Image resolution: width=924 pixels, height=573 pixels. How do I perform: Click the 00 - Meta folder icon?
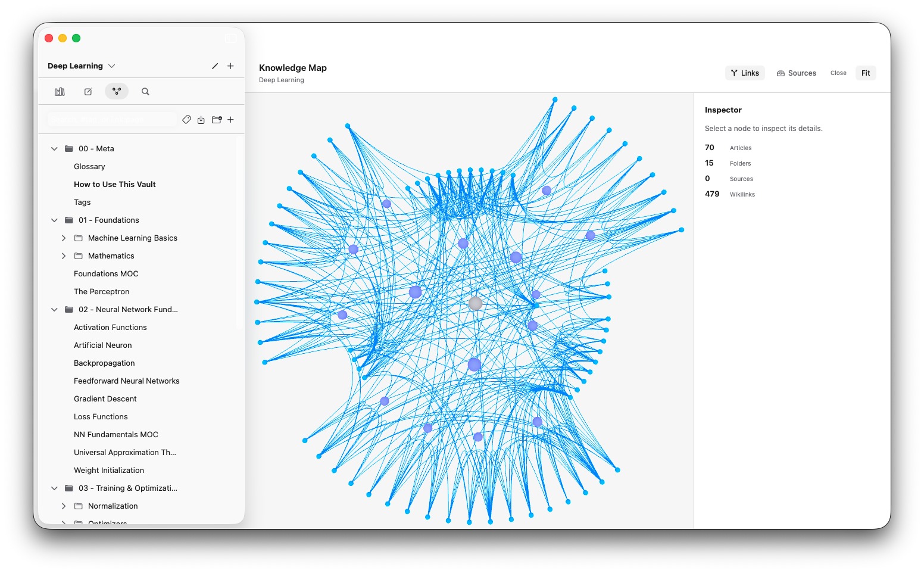click(x=69, y=149)
